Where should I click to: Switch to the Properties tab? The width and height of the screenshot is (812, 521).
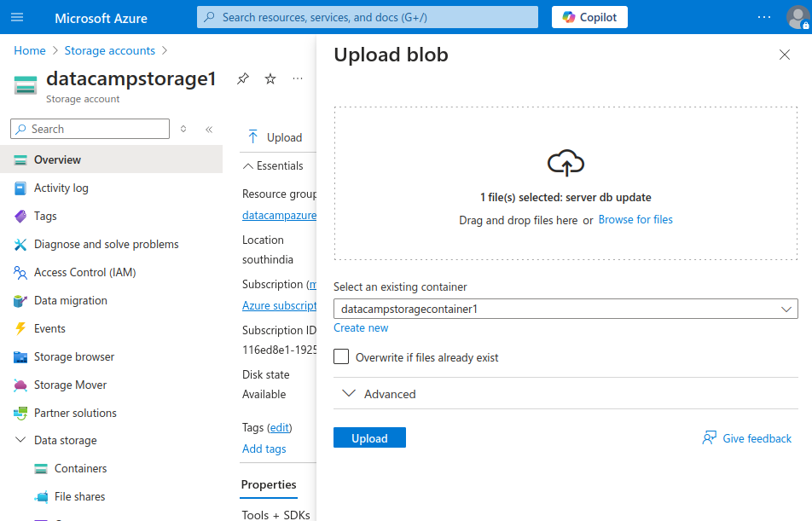click(x=269, y=484)
